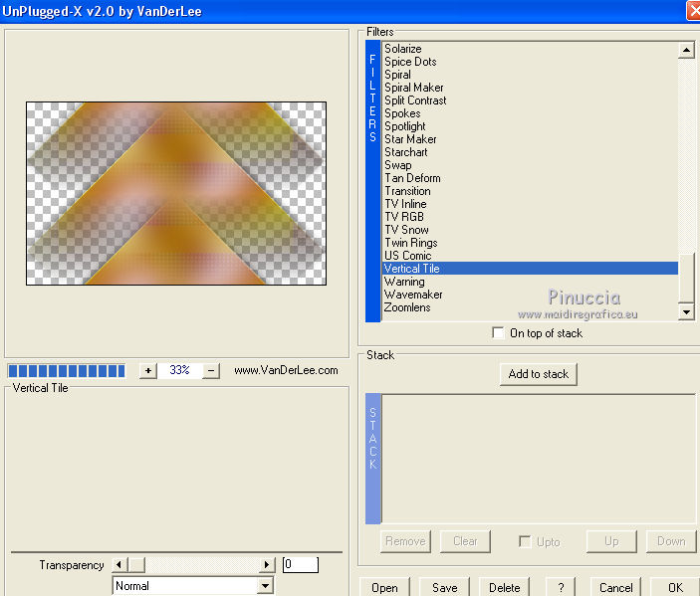Click the zoom in plus button

pyautogui.click(x=148, y=371)
